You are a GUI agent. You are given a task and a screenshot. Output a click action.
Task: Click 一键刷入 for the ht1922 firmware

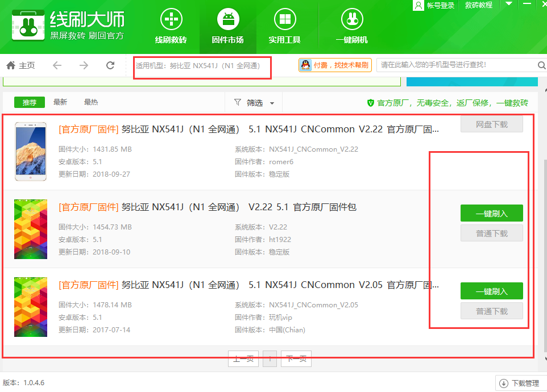point(491,213)
